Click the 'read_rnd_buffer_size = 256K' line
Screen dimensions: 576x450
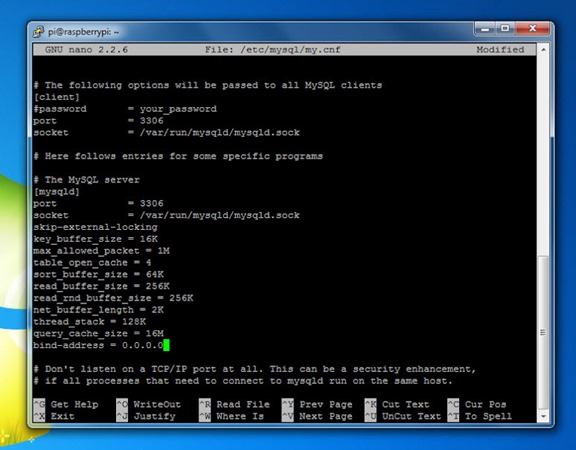pos(113,298)
